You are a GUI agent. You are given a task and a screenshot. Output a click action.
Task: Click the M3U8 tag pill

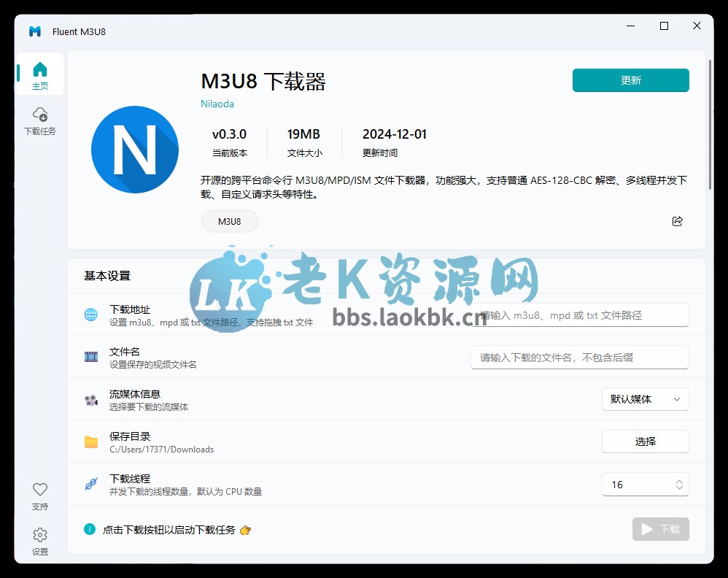click(229, 222)
